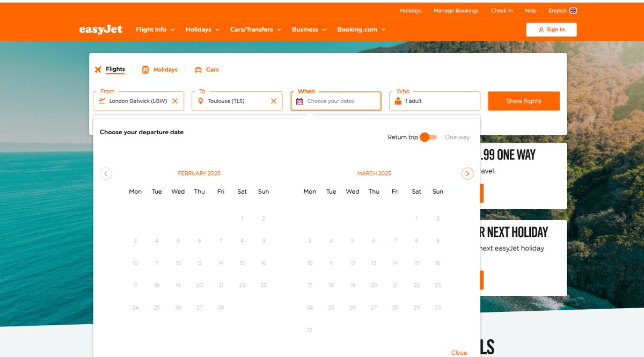The width and height of the screenshot is (644, 357).
Task: Click the Sign In button
Action: (551, 30)
